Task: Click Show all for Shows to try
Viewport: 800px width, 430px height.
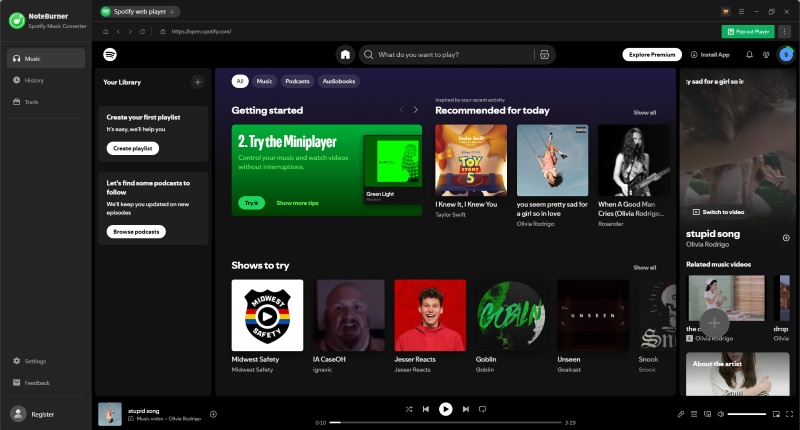Action: click(x=645, y=268)
